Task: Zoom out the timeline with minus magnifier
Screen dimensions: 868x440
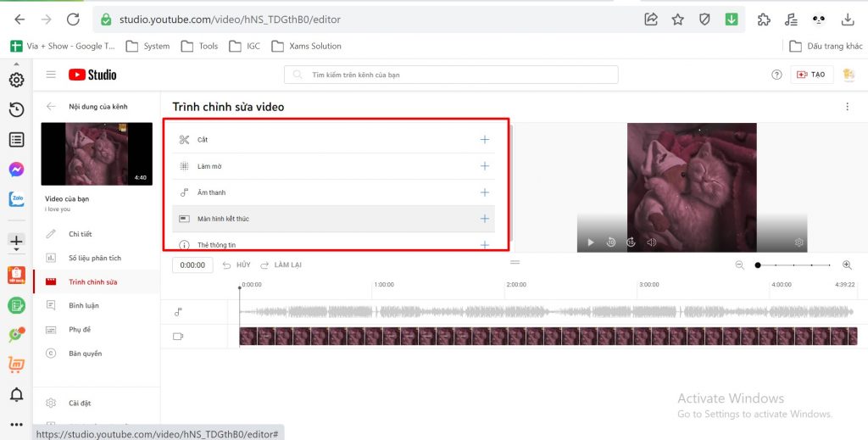Action: click(x=739, y=265)
